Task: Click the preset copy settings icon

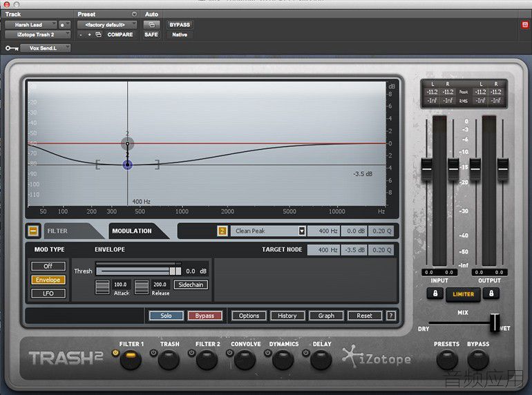Action: click(x=98, y=35)
